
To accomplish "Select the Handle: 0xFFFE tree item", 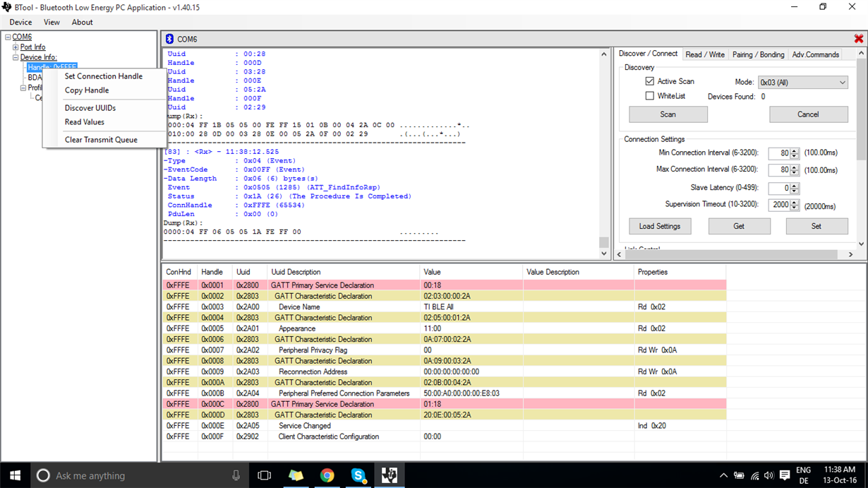I will tap(52, 68).
